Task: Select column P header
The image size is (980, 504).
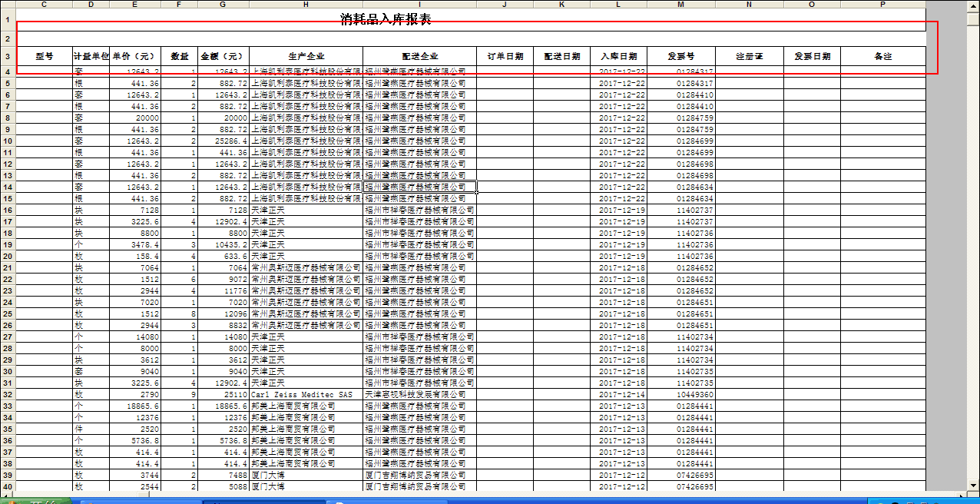Action: tap(882, 5)
